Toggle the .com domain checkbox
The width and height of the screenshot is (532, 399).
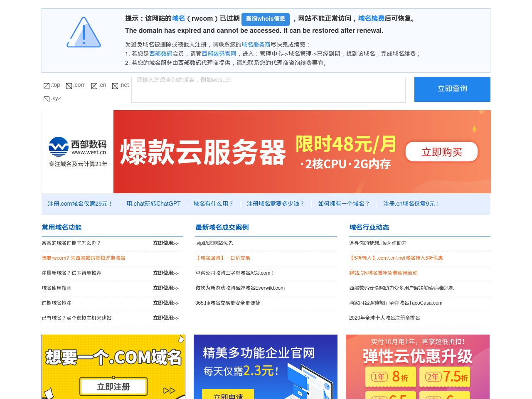tap(69, 86)
